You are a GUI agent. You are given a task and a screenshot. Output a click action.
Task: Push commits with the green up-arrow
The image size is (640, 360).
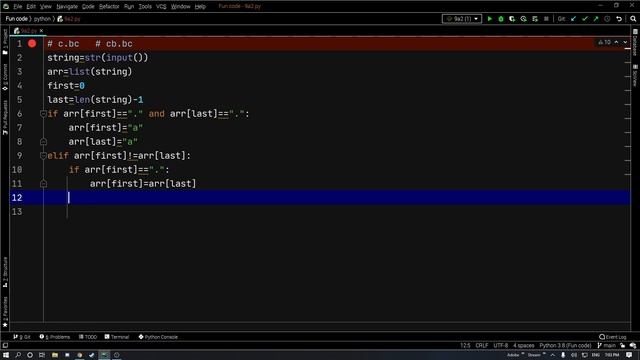[596, 19]
